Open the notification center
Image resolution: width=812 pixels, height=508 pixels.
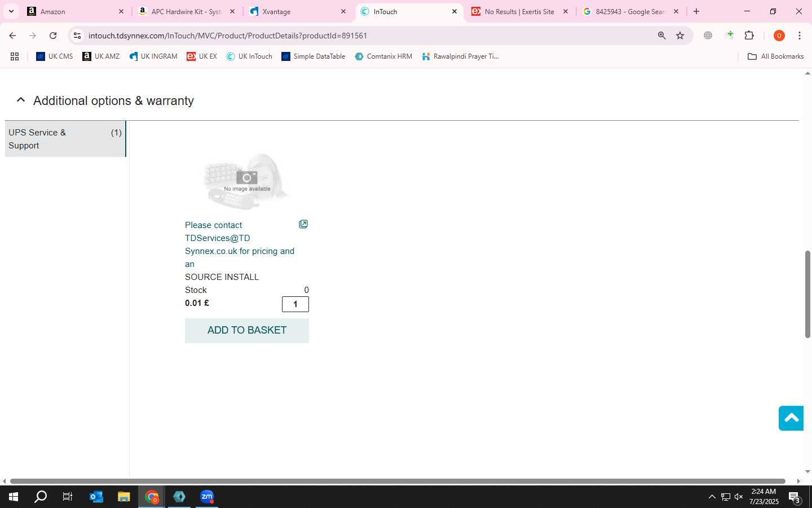795,497
